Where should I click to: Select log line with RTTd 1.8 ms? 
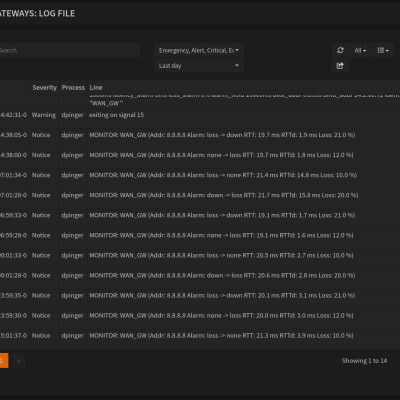tap(221, 155)
